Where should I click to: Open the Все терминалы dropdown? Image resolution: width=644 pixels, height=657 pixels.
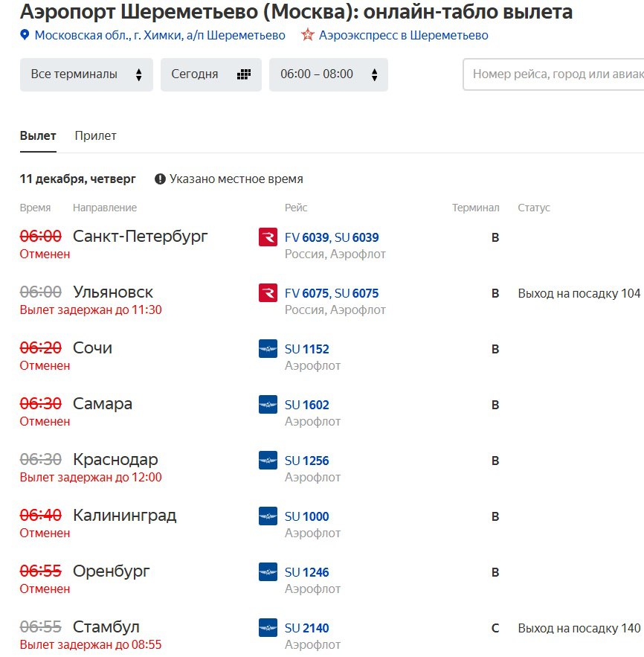86,74
